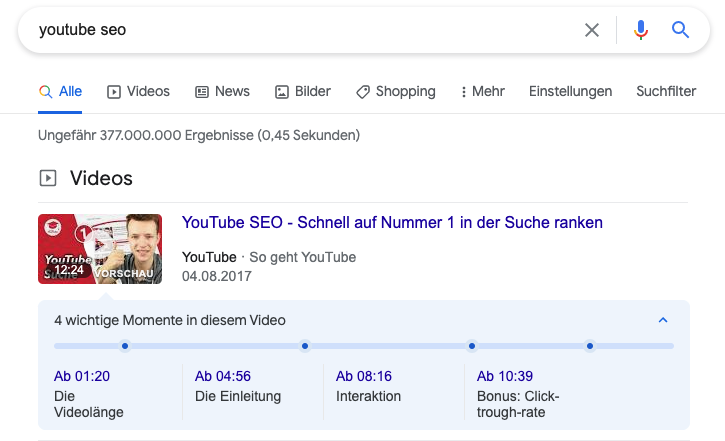Open Einstellungen
725x441 pixels.
point(571,92)
